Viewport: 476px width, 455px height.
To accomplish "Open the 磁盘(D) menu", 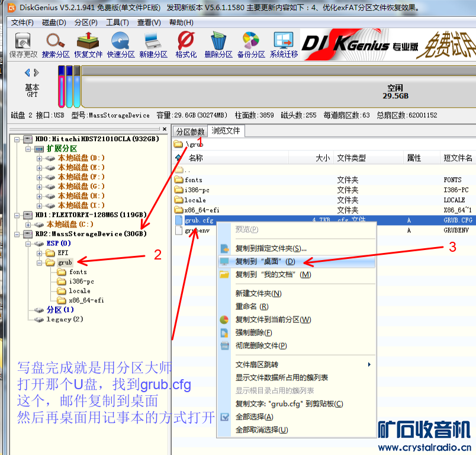I will click(54, 23).
